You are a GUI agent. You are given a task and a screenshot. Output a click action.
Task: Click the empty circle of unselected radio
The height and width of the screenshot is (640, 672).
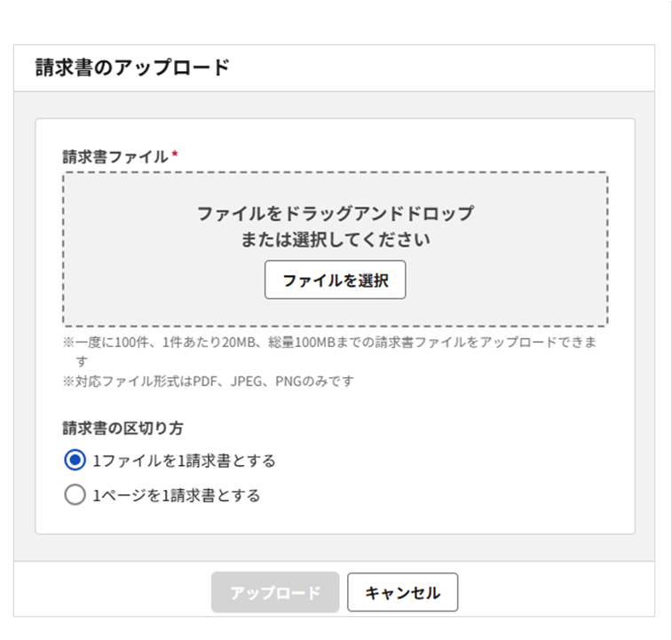pyautogui.click(x=75, y=495)
